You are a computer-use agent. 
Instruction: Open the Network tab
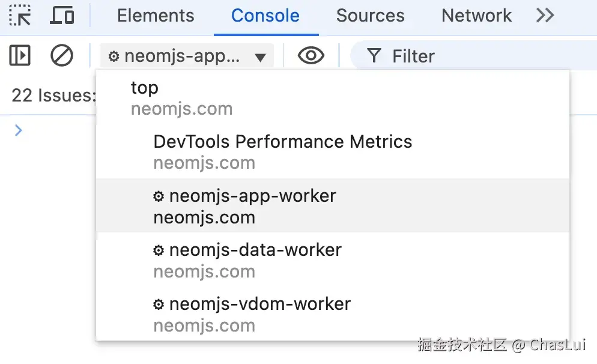pyautogui.click(x=476, y=16)
